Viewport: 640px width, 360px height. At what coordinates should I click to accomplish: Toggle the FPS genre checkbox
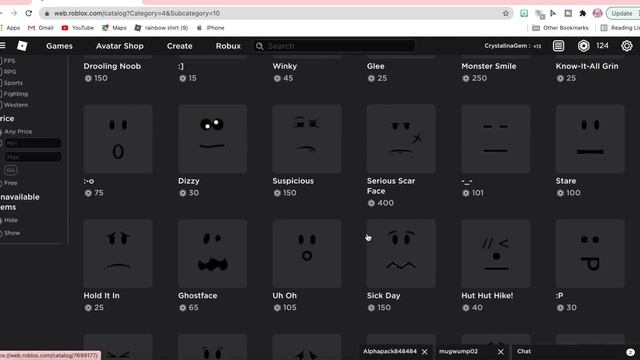(1, 61)
